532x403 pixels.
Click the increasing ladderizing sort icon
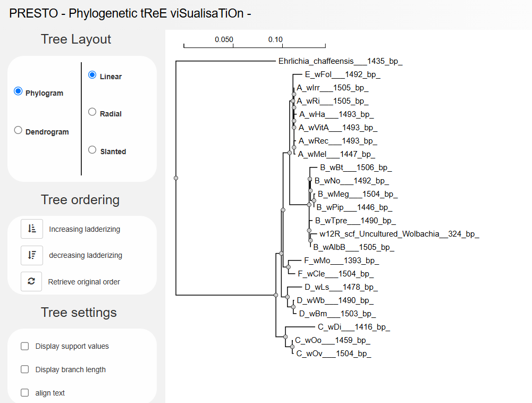[x=31, y=229]
